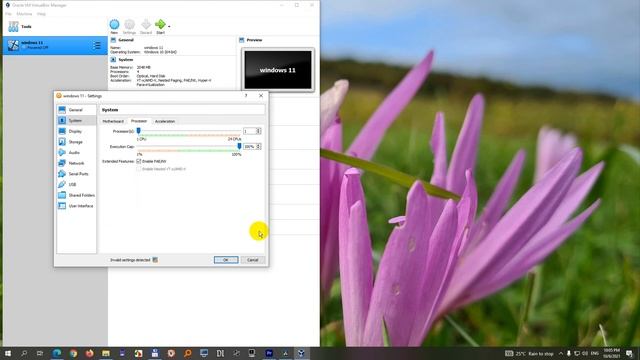Open the Display settings category

pos(76,131)
